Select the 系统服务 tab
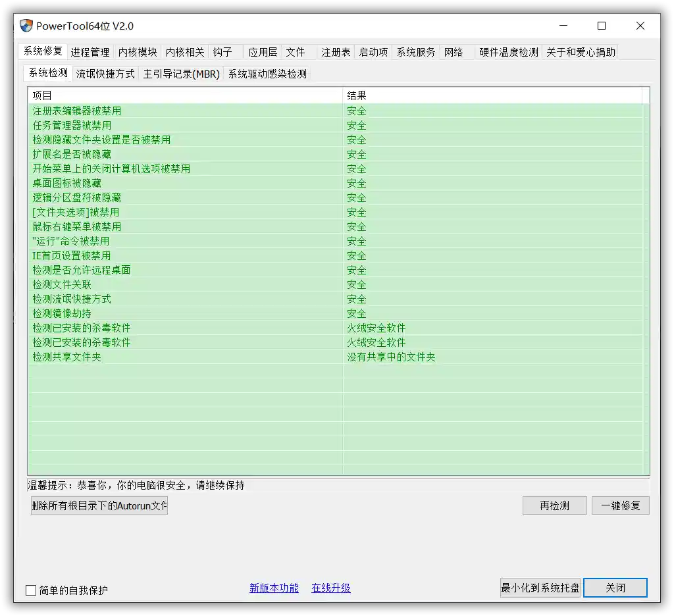This screenshot has height=616, width=674. pyautogui.click(x=415, y=52)
